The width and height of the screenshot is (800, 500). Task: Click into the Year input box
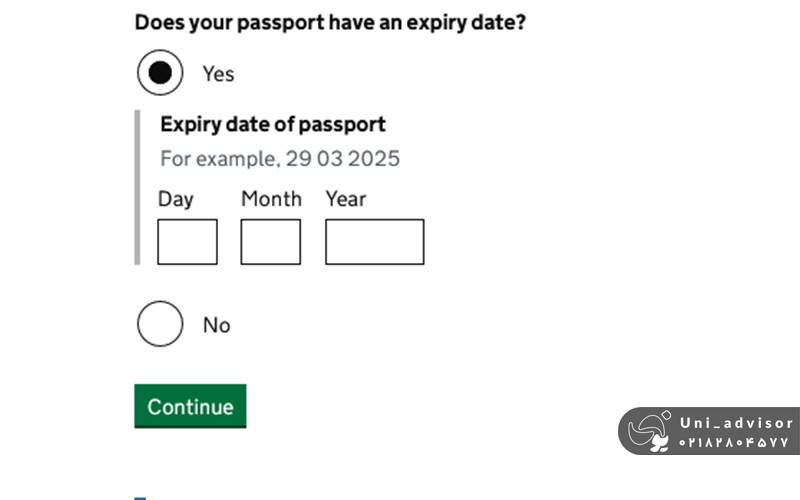[x=374, y=242]
